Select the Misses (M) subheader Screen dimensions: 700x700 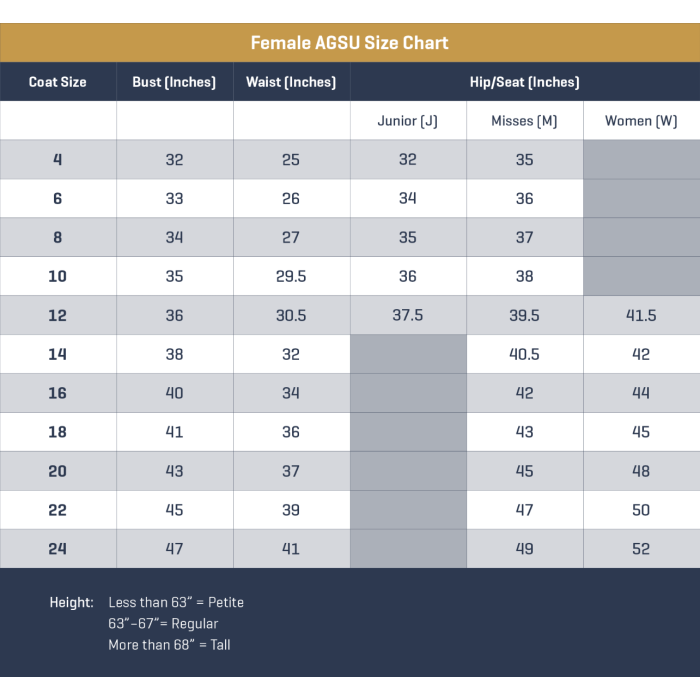pos(524,121)
